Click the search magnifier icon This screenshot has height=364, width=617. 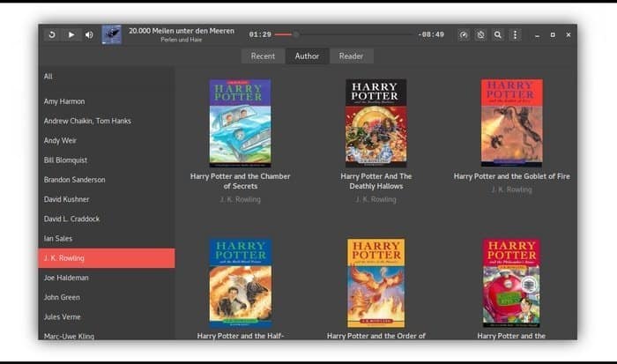tap(498, 35)
